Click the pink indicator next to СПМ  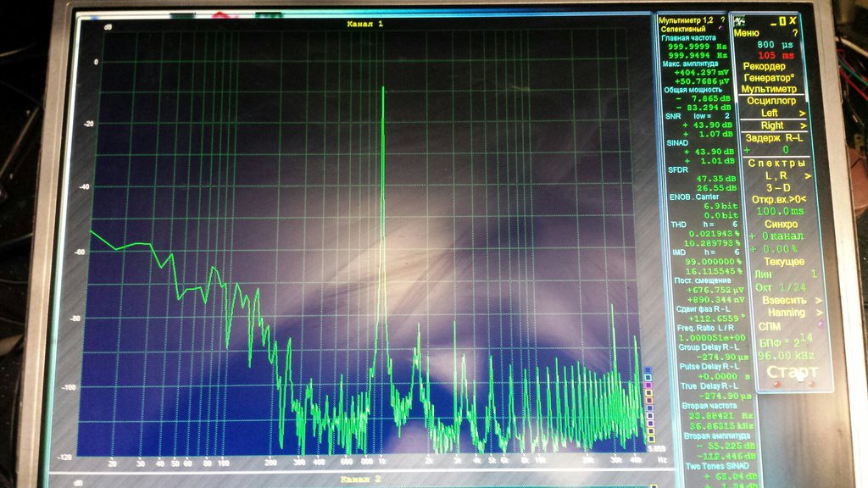[x=820, y=324]
